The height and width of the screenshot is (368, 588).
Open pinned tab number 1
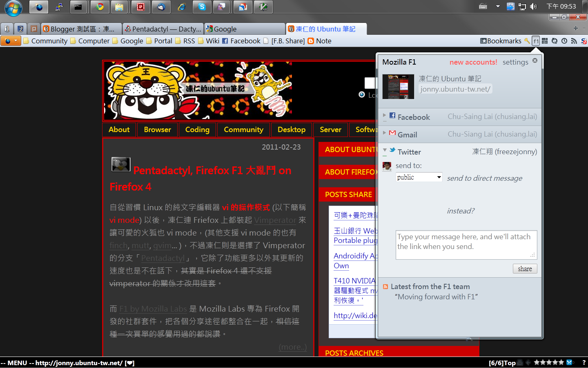click(7, 29)
